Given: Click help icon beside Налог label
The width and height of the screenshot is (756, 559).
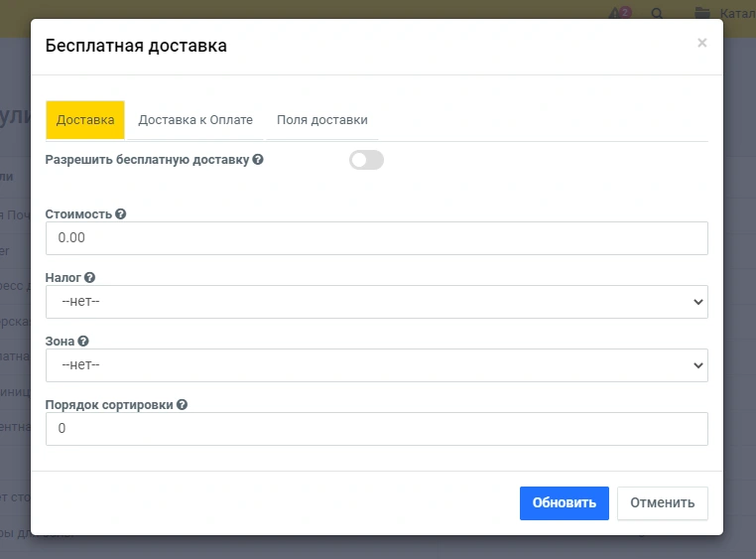Looking at the screenshot, I should (x=90, y=278).
